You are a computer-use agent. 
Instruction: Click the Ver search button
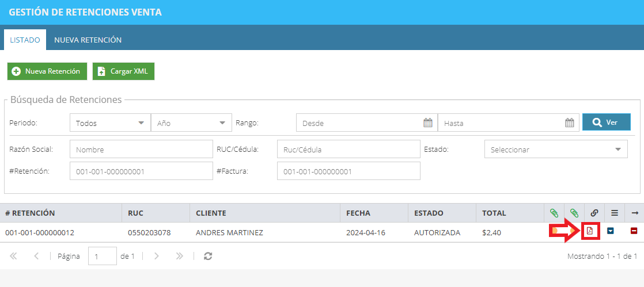coord(606,122)
